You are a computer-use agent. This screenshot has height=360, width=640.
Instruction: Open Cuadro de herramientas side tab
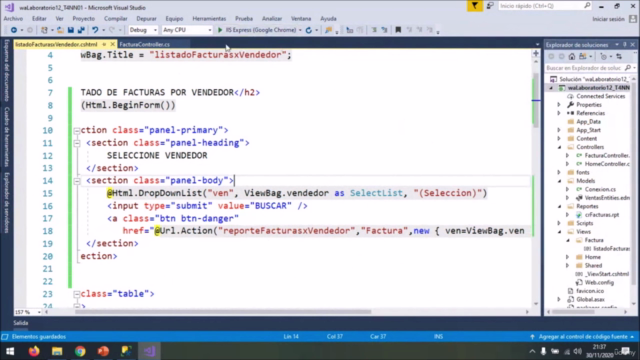(x=7, y=137)
